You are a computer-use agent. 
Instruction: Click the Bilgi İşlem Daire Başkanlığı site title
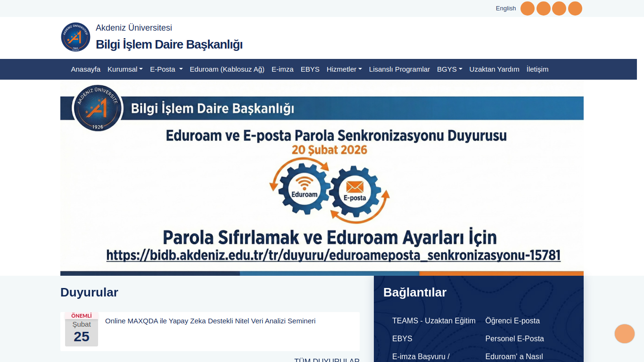tap(169, 45)
